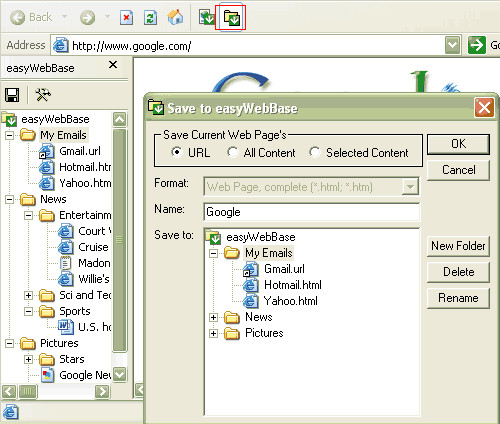Screen dimensions: 500x424
Task: Click the Rename button
Action: tap(458, 298)
